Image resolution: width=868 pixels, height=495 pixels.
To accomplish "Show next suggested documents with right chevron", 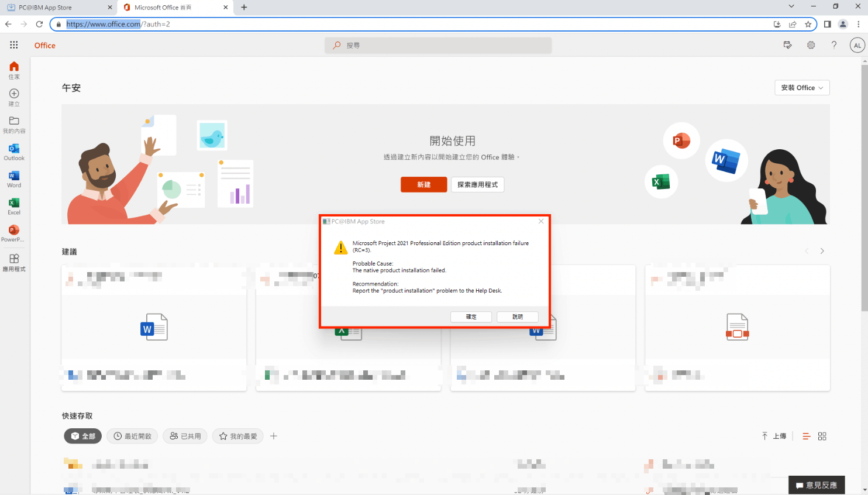I will pyautogui.click(x=822, y=251).
